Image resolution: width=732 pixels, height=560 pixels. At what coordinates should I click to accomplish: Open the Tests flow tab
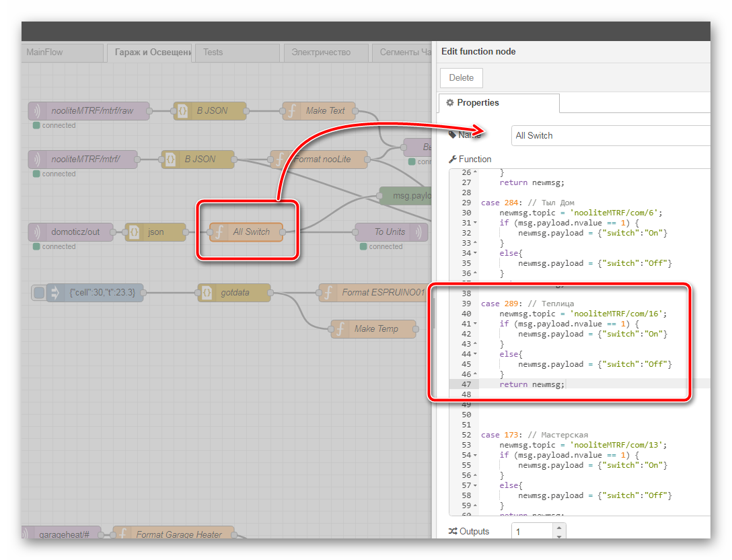(x=213, y=53)
